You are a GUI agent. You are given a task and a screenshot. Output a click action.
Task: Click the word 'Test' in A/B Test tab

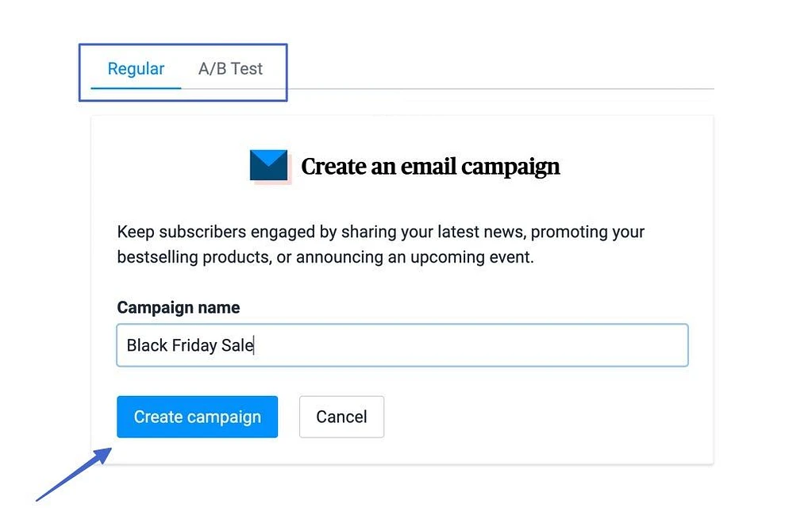click(x=247, y=69)
